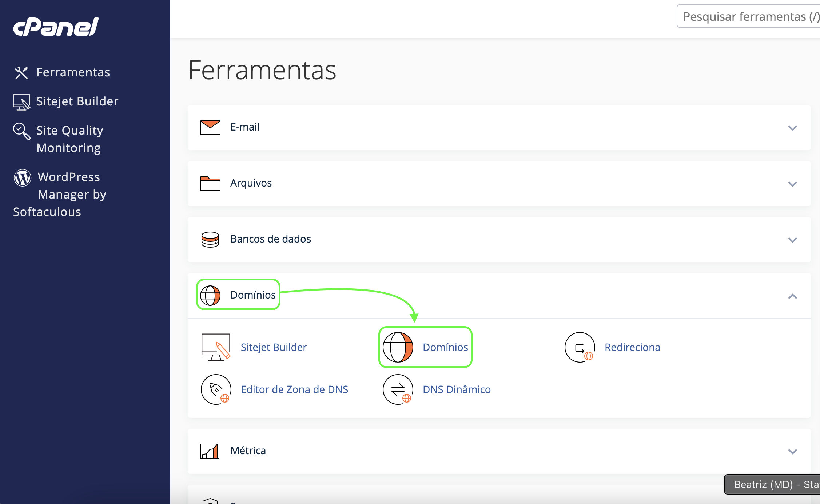Viewport: 820px width, 504px height.
Task: Click the Editor de Zona de DNS icon
Action: (216, 389)
